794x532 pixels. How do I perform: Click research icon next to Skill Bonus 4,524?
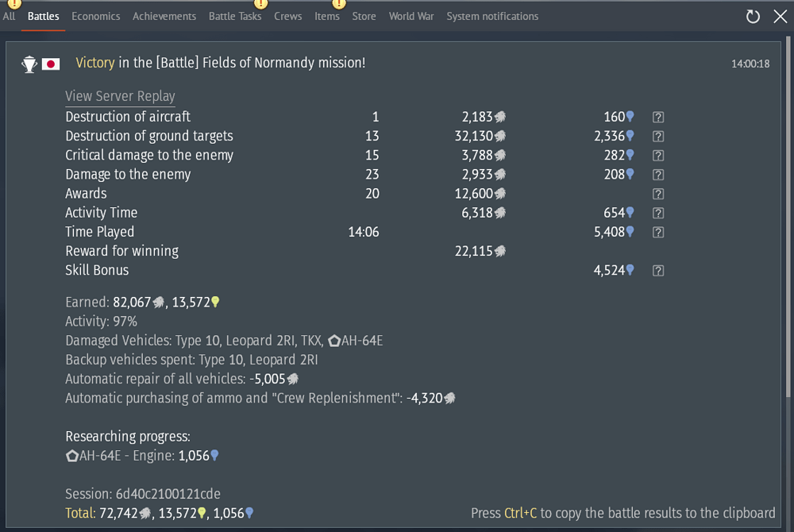630,270
